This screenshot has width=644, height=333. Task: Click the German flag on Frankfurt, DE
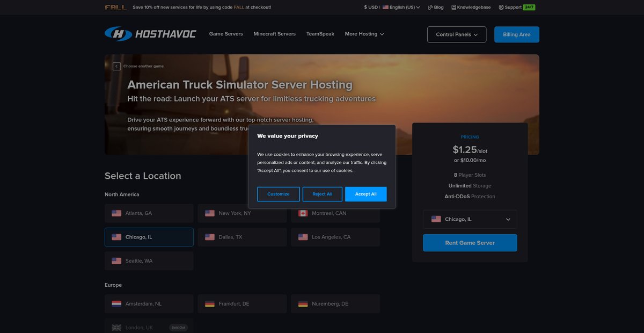210,303
